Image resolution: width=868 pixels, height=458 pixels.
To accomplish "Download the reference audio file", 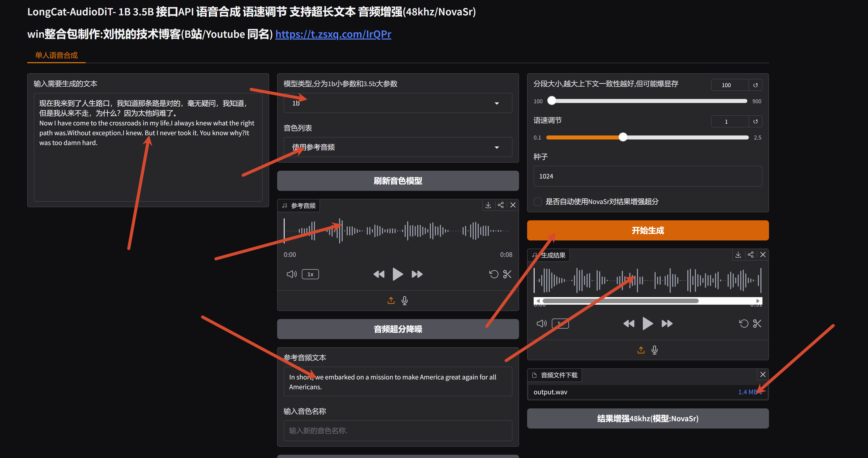I will (488, 205).
